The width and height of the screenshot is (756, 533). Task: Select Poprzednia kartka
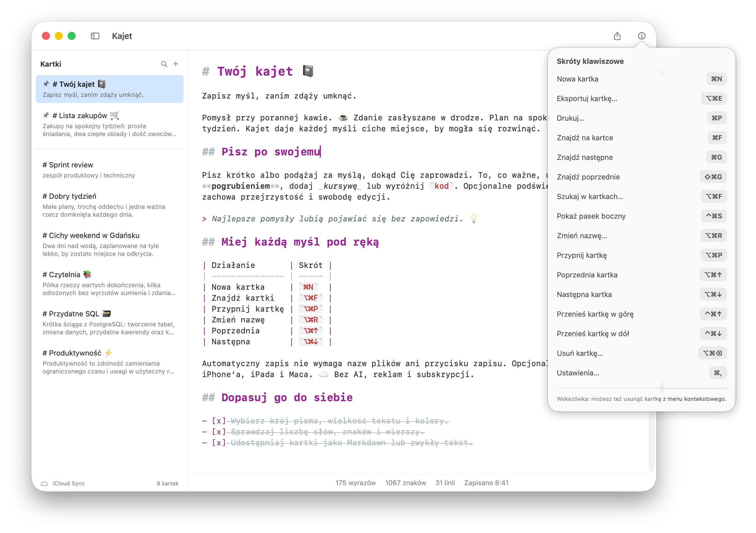coord(641,275)
